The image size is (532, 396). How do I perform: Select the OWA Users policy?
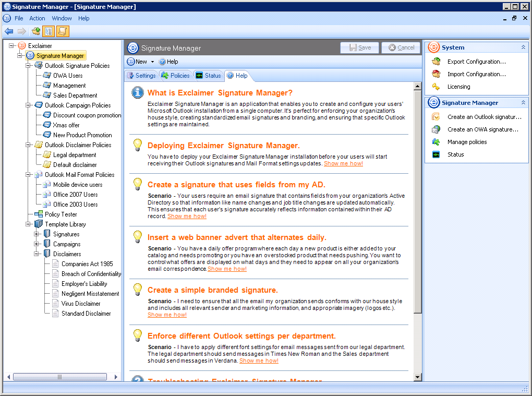[67, 75]
